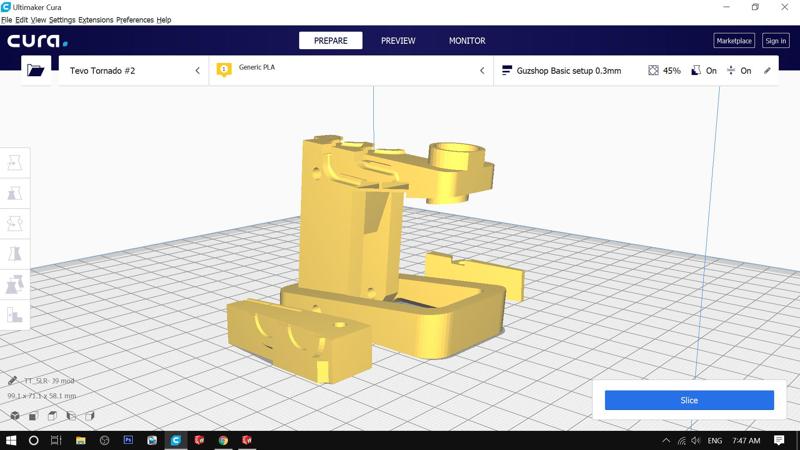Viewport: 800px width, 450px height.
Task: Click the infill 45% icon
Action: coord(653,70)
